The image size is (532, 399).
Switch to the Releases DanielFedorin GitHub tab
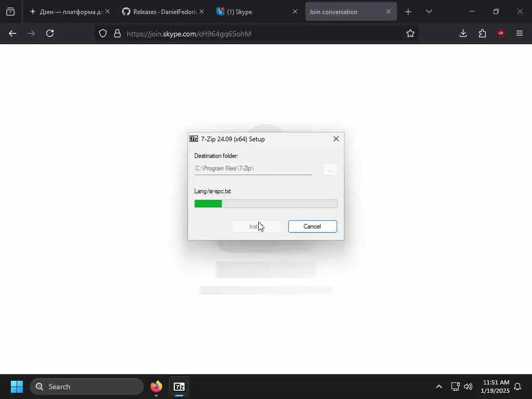pos(163,11)
